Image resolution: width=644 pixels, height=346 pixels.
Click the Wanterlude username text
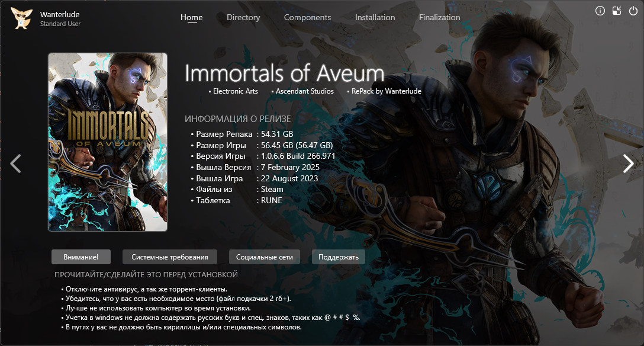[60, 14]
